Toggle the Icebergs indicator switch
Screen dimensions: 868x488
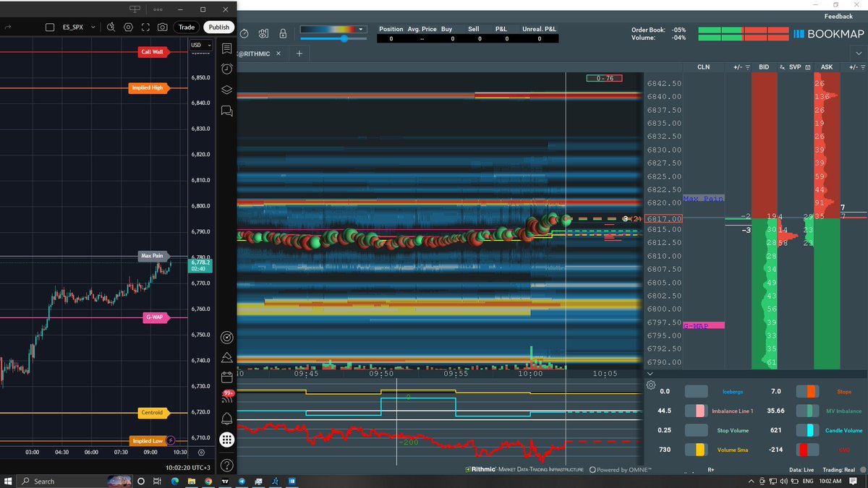[x=697, y=391]
